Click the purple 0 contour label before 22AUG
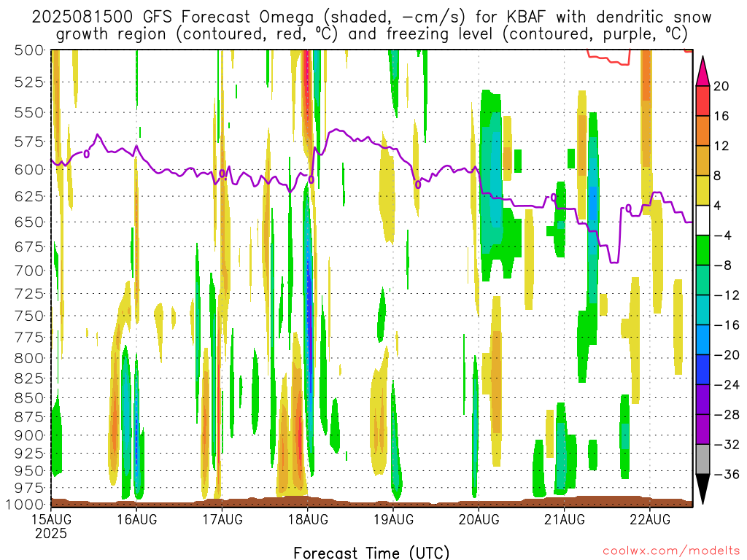Viewport: 747px width, 560px height. point(628,208)
